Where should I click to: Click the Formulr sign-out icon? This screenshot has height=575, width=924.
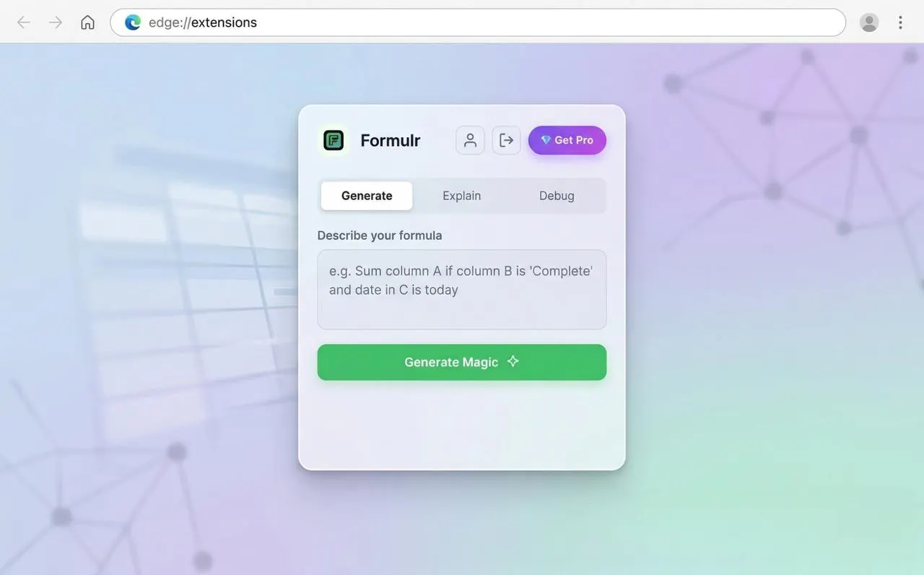[x=507, y=140]
